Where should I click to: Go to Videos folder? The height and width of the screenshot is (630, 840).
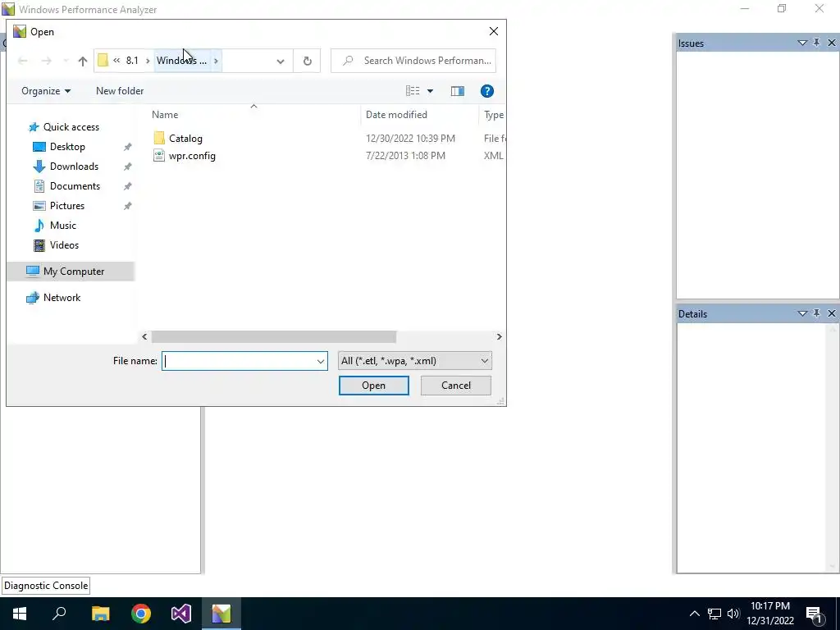pos(64,245)
